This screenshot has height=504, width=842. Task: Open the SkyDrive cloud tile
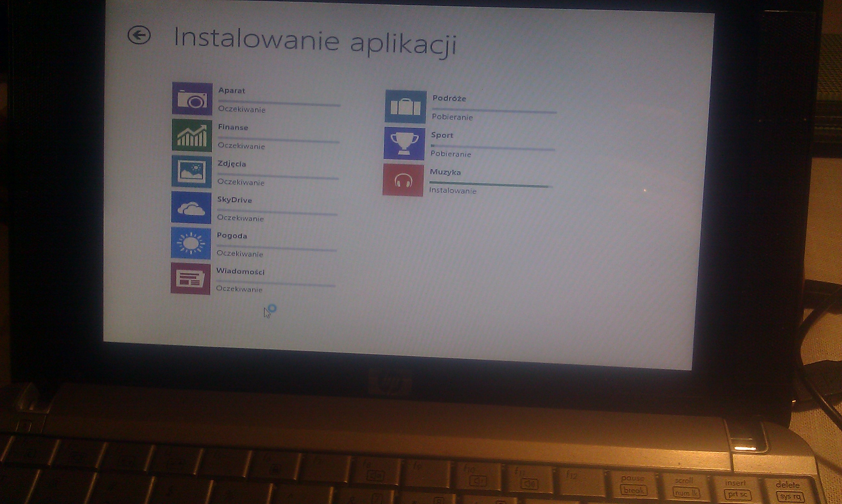191,208
